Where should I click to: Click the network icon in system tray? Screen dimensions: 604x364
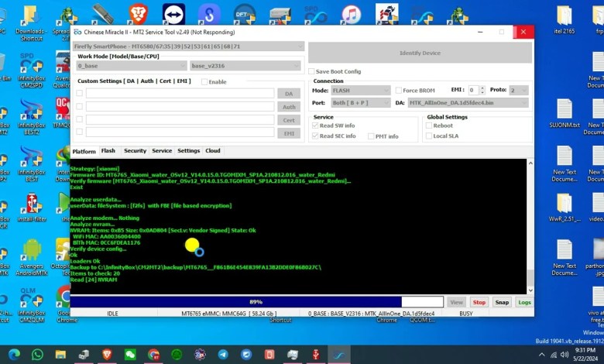pyautogui.click(x=554, y=355)
